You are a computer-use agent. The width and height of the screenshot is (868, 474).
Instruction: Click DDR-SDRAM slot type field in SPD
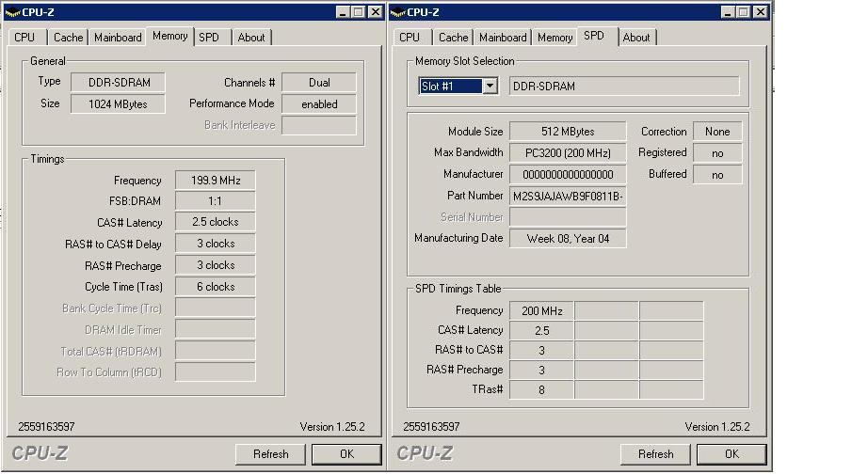tap(624, 87)
